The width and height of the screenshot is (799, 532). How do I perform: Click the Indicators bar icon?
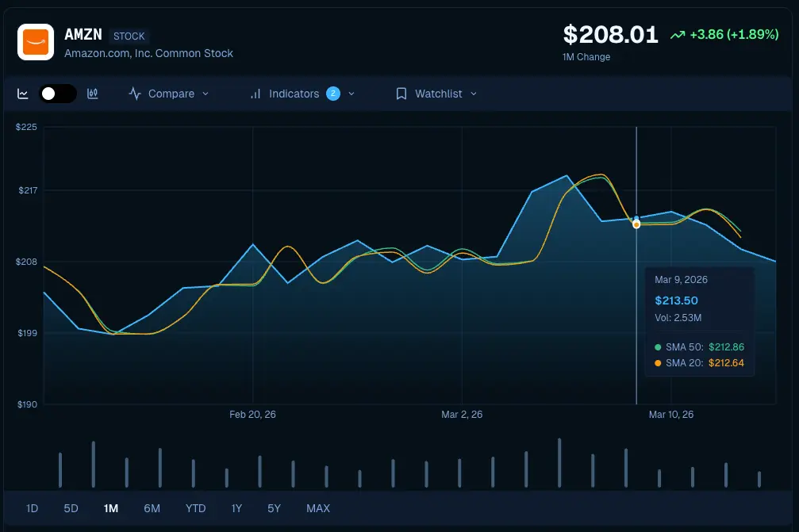point(255,94)
